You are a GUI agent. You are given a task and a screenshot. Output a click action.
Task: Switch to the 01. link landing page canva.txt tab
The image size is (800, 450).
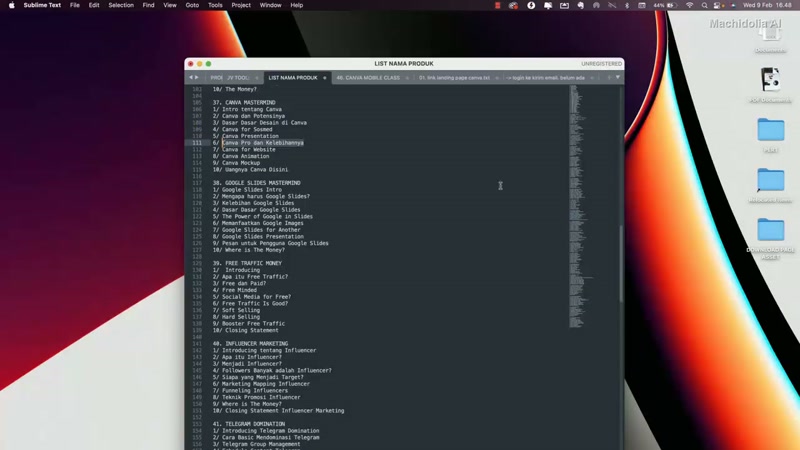(454, 78)
